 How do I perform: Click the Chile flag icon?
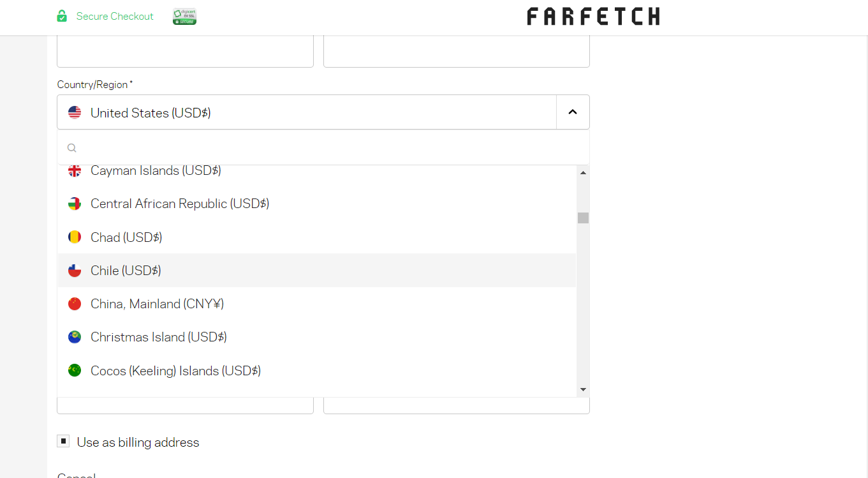point(75,271)
